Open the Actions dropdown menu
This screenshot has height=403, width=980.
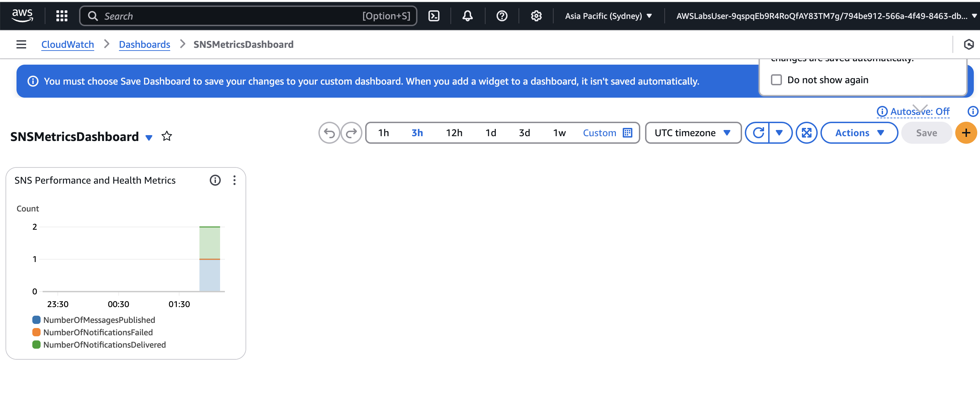pyautogui.click(x=859, y=133)
